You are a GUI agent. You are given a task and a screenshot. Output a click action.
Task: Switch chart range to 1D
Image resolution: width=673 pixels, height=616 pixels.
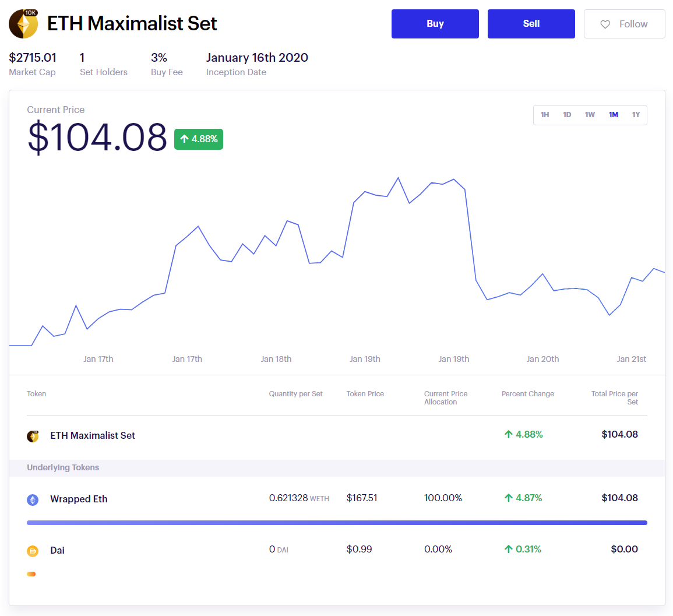pos(567,115)
